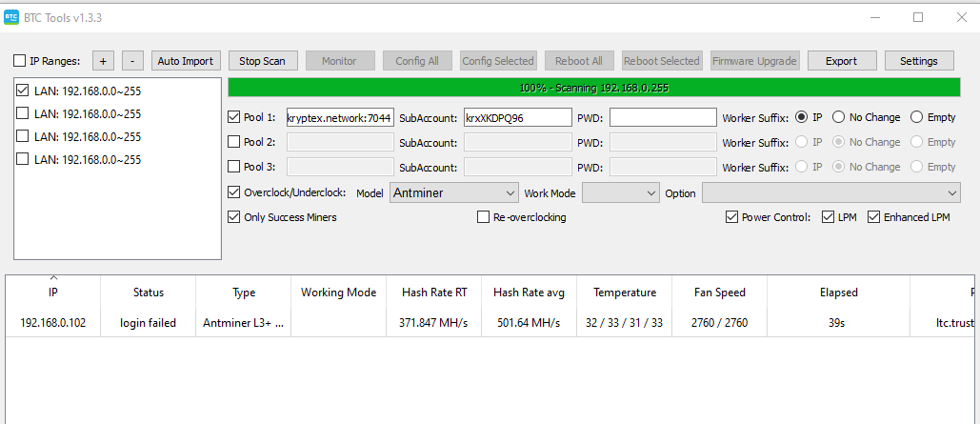
Task: Select the Empty worker suffix for Pool 1
Action: coord(917,117)
